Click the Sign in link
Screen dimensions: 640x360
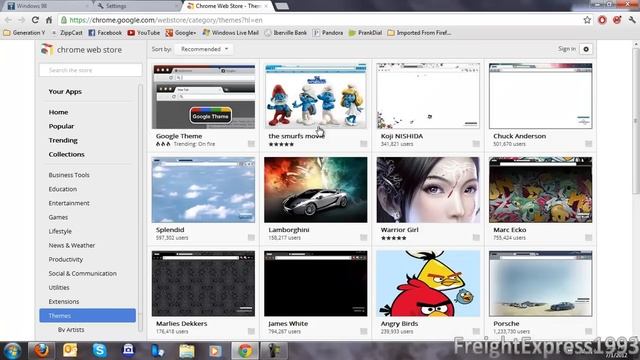coord(567,49)
